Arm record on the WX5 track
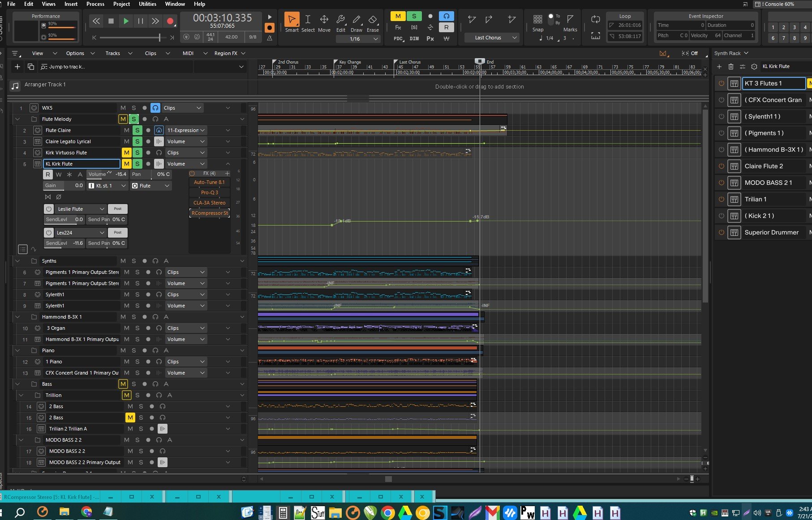Image resolution: width=812 pixels, height=520 pixels. (x=145, y=108)
